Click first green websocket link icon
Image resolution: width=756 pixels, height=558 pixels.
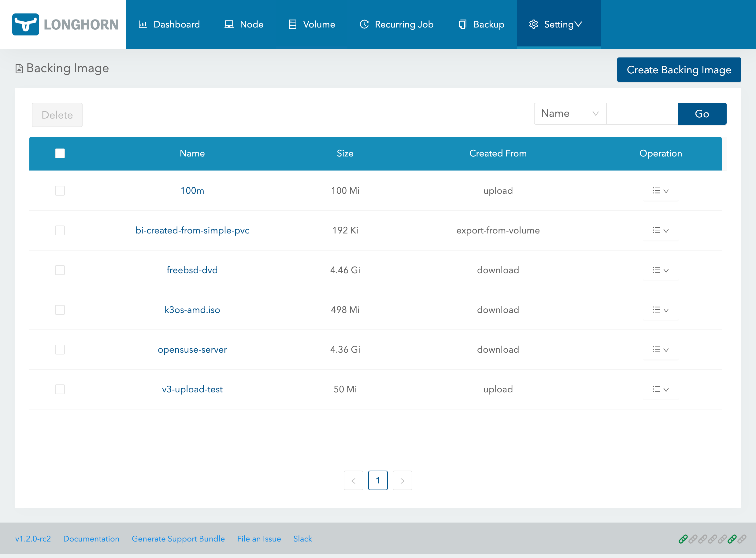pos(683,539)
